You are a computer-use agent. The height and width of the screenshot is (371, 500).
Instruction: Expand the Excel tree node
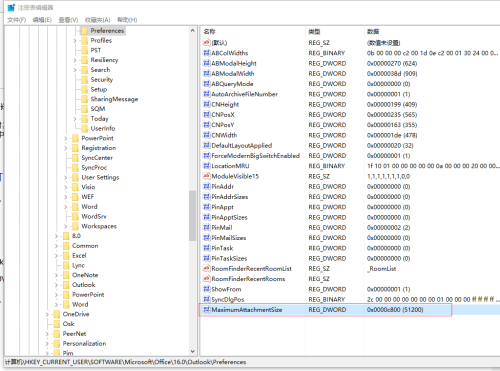coord(56,256)
